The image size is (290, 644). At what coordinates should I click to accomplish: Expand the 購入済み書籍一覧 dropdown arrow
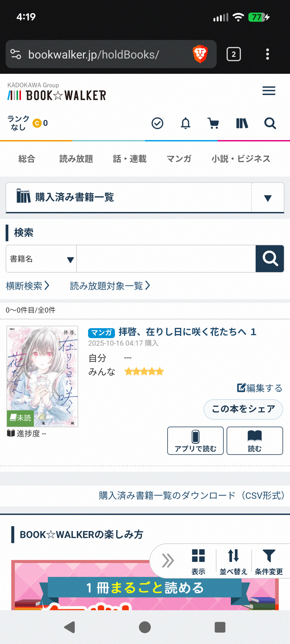268,198
